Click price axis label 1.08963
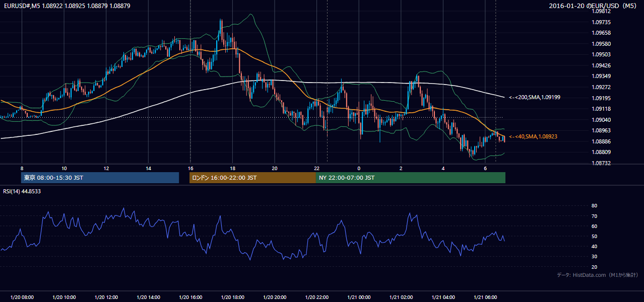Image resolution: width=644 pixels, height=302 pixels. pyautogui.click(x=601, y=130)
